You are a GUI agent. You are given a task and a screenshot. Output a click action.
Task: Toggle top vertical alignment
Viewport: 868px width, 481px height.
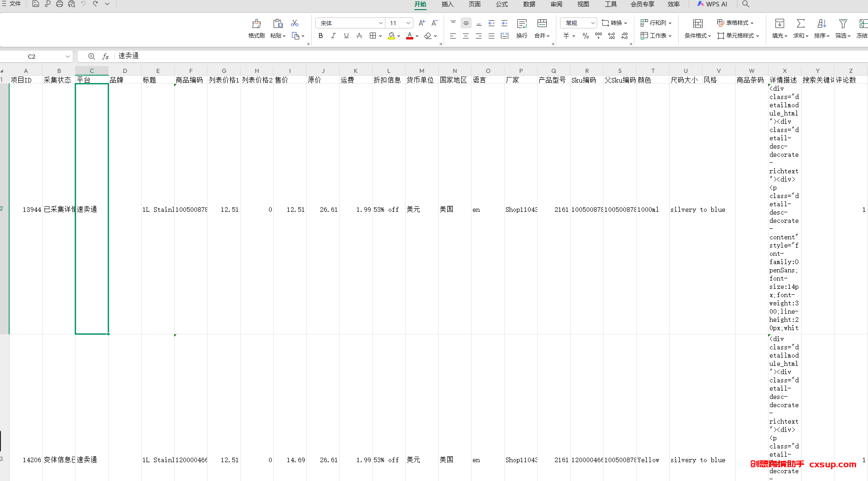coord(453,23)
